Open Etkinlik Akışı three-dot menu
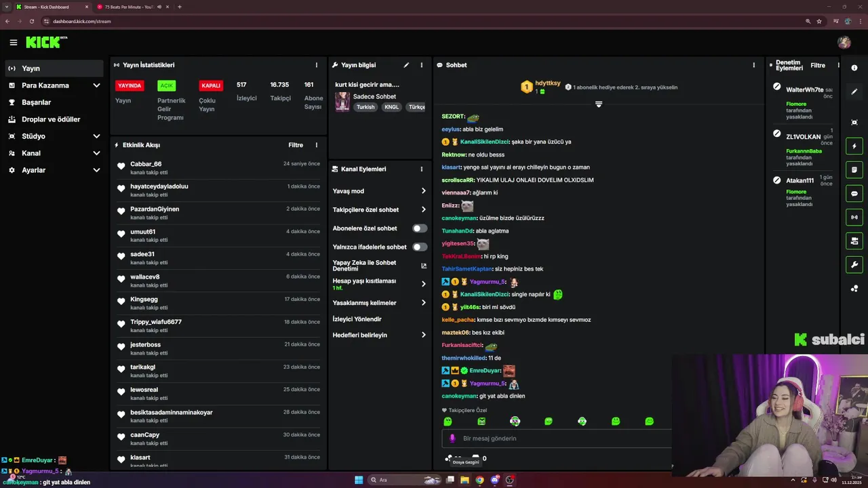868x488 pixels. point(316,145)
